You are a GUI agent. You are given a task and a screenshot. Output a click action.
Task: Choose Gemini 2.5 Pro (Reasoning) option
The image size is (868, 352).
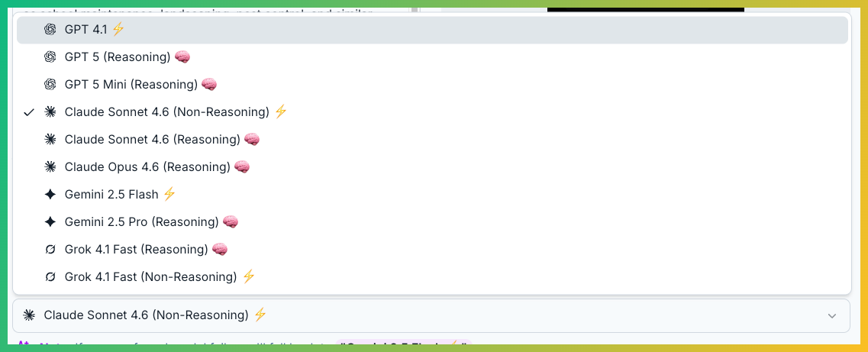[142, 222]
